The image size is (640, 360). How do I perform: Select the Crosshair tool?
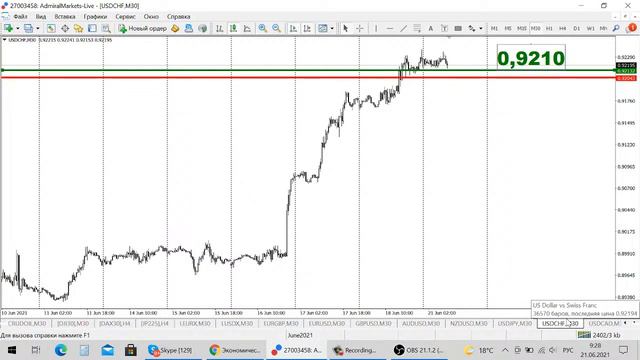pos(360,28)
